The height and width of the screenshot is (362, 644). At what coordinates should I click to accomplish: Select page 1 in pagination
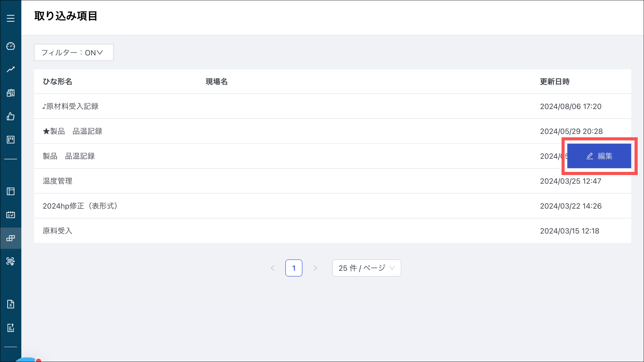point(294,268)
